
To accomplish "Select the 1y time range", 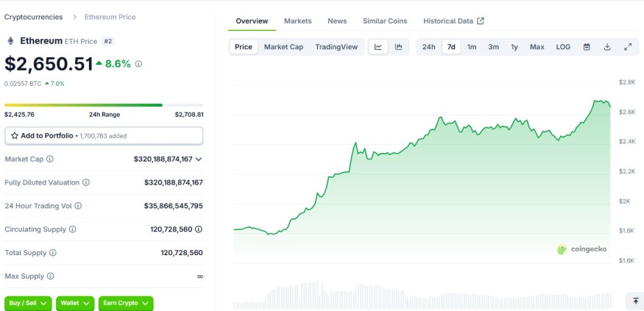I will [514, 47].
